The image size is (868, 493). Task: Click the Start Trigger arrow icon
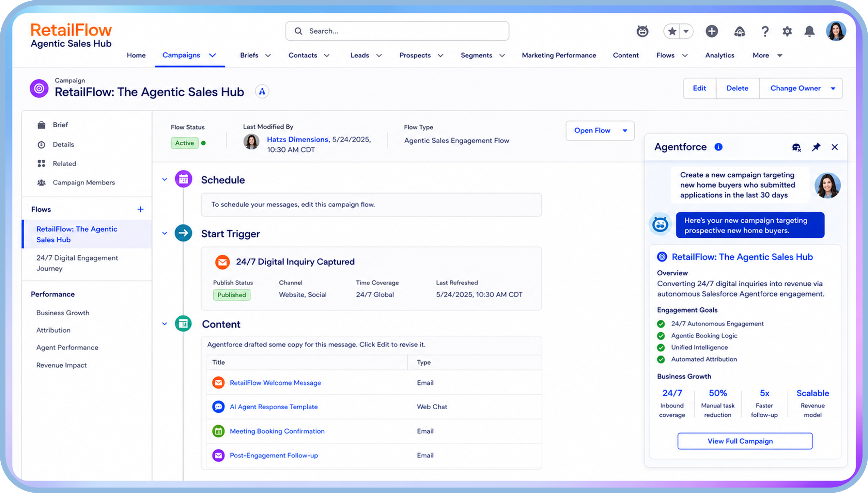[184, 233]
